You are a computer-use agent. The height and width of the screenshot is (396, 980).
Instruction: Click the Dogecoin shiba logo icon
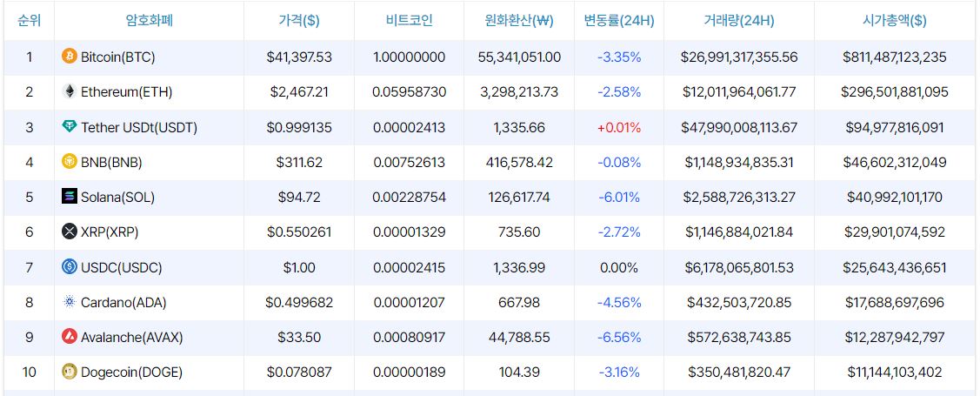coord(70,372)
